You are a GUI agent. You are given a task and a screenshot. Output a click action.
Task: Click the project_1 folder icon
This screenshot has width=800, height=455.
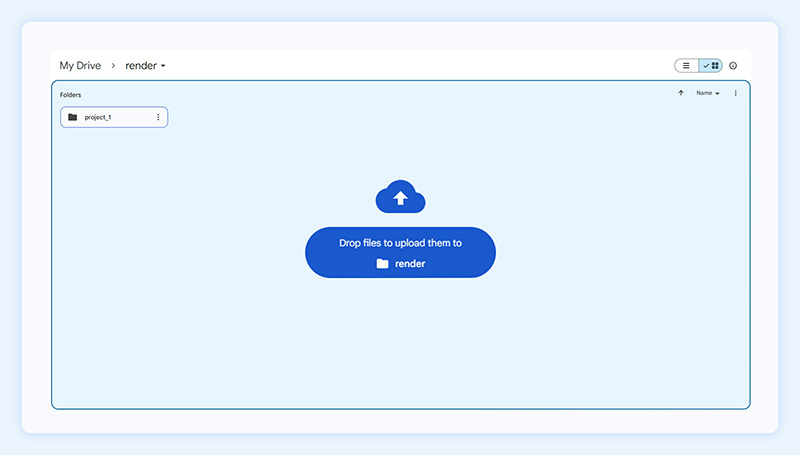pyautogui.click(x=72, y=117)
